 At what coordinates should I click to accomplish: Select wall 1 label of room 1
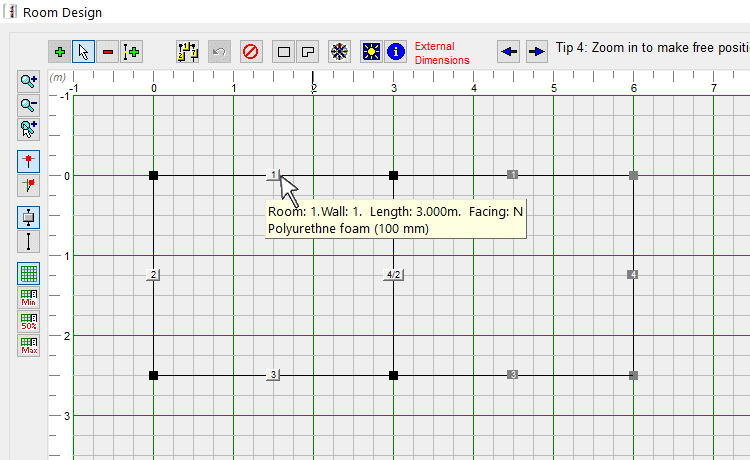[x=273, y=175]
